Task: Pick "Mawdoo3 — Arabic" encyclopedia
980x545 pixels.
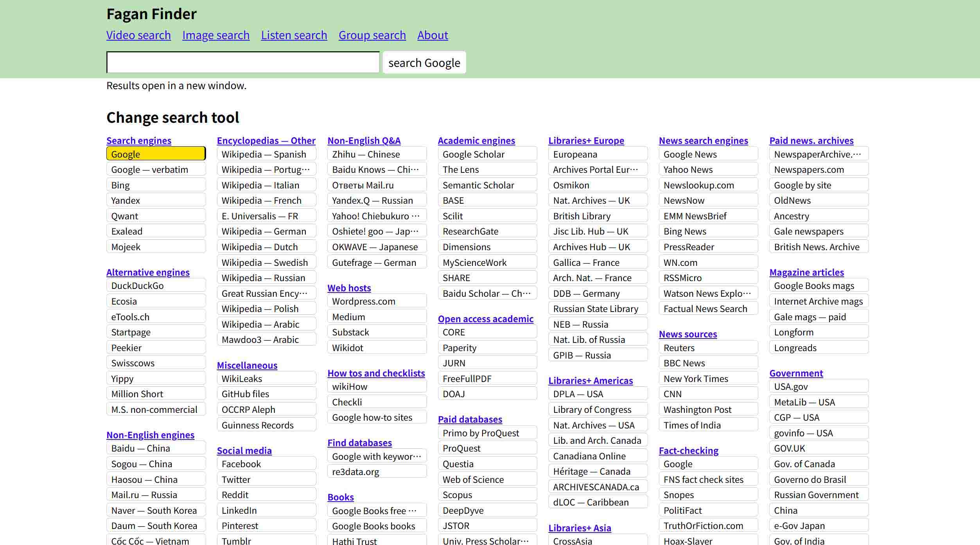Action: pos(267,339)
